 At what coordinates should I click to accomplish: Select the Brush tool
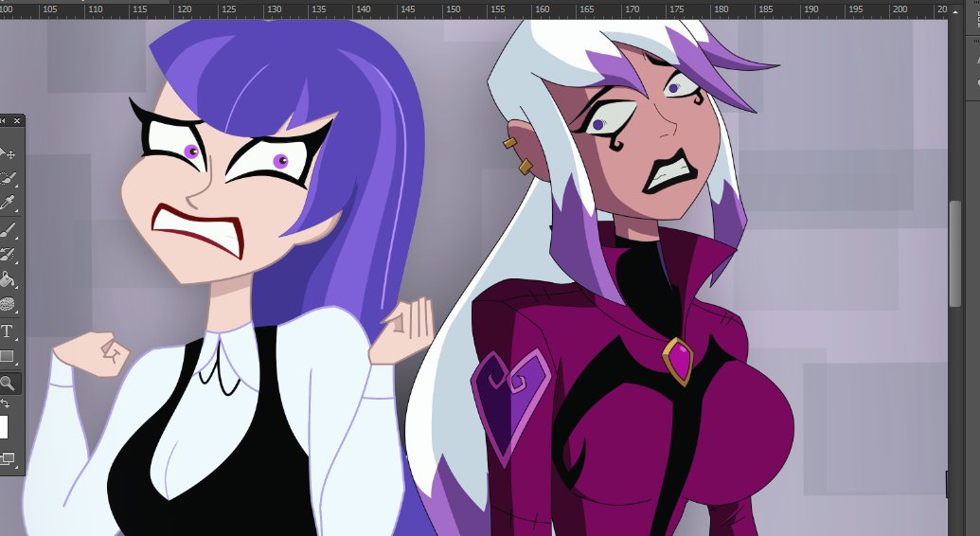(8, 229)
